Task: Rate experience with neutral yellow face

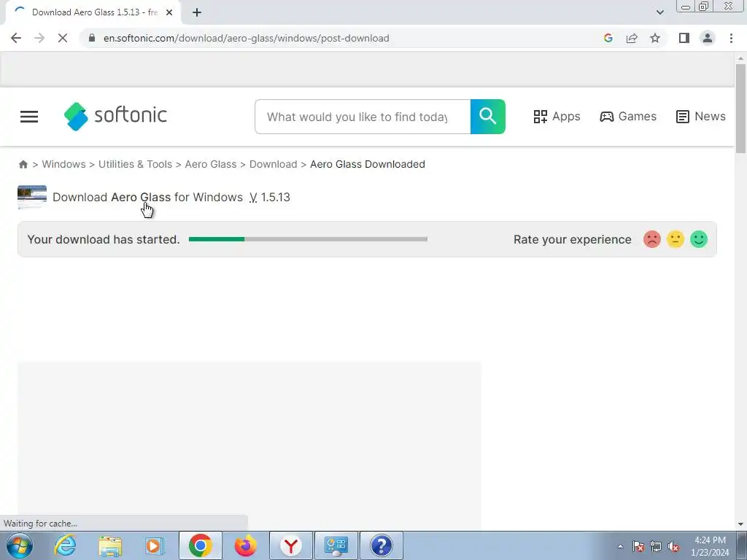Action: pos(675,239)
